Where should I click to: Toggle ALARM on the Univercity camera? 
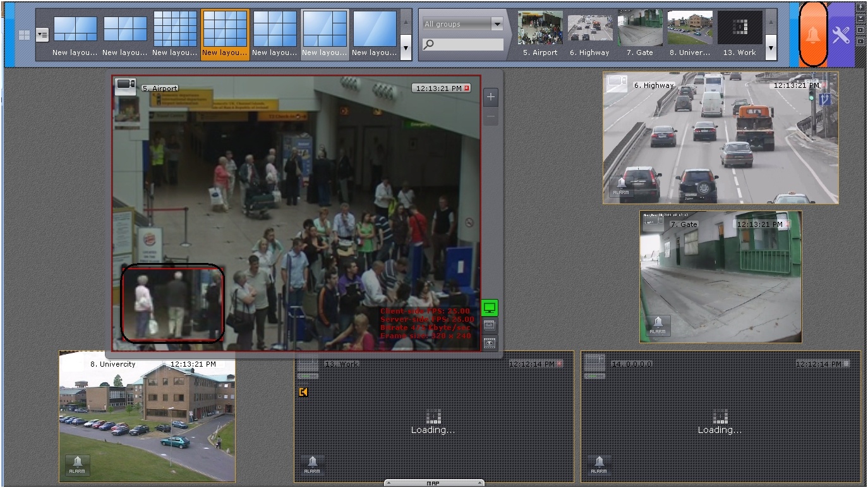point(78,465)
